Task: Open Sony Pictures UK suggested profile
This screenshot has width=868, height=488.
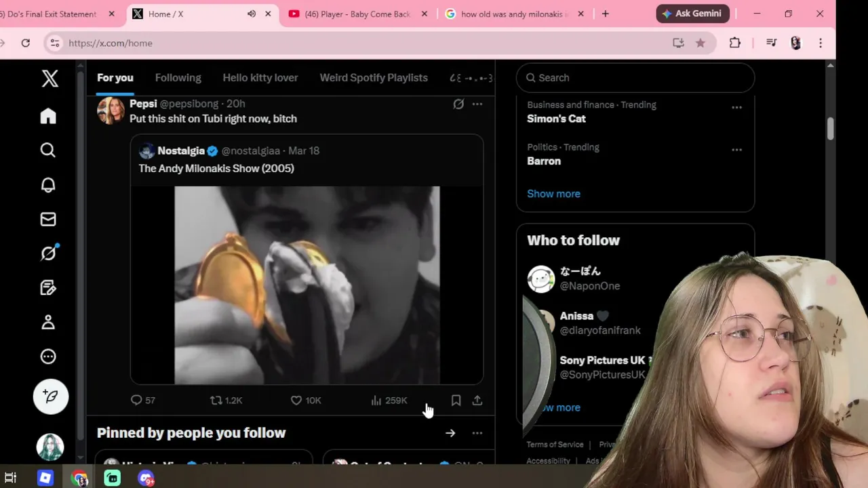Action: coord(601,367)
